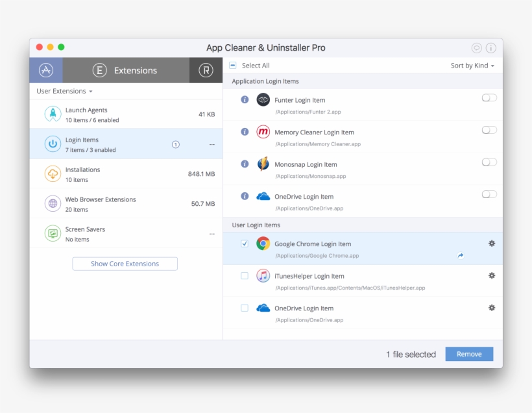Viewport: 532px width, 413px height.
Task: Show info for Monosnap Login Item
Action: 245,164
